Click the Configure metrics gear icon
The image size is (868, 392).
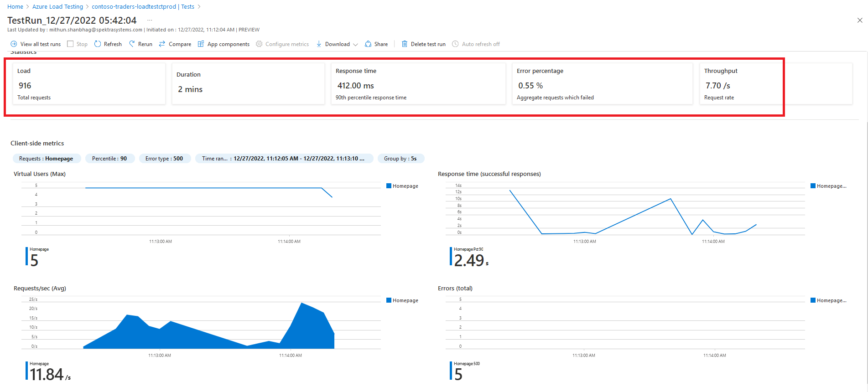point(259,44)
